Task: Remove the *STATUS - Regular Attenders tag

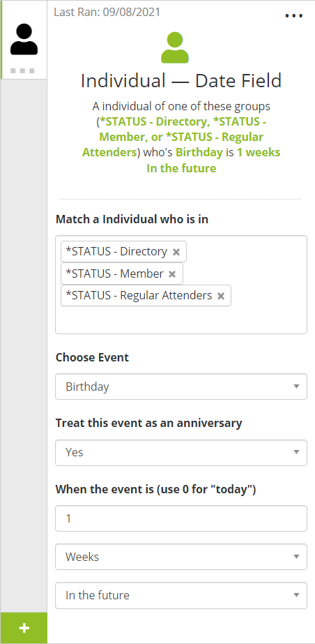Action: click(x=221, y=296)
